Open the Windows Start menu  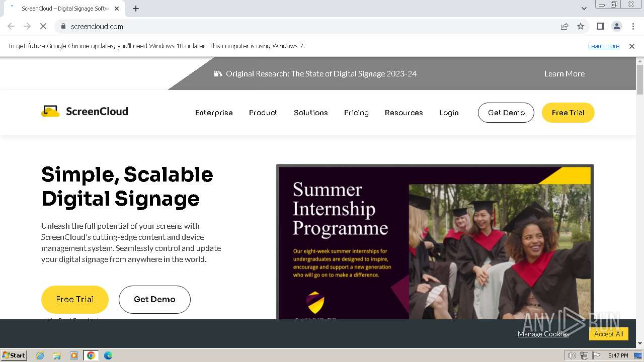click(14, 355)
